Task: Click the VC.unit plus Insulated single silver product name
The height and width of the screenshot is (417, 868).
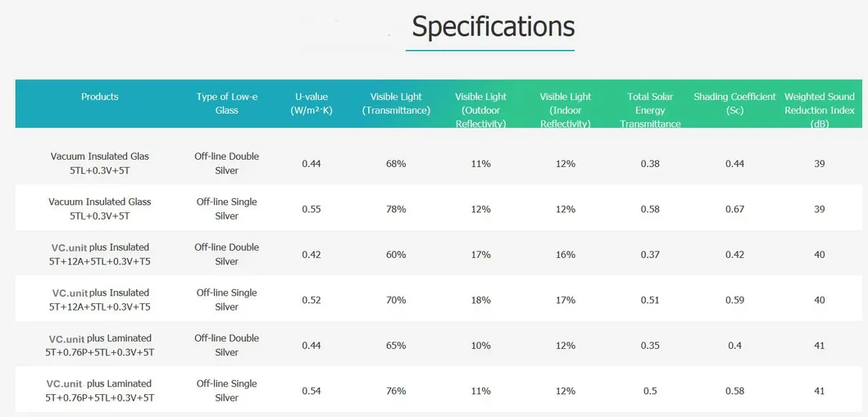Action: 100,300
